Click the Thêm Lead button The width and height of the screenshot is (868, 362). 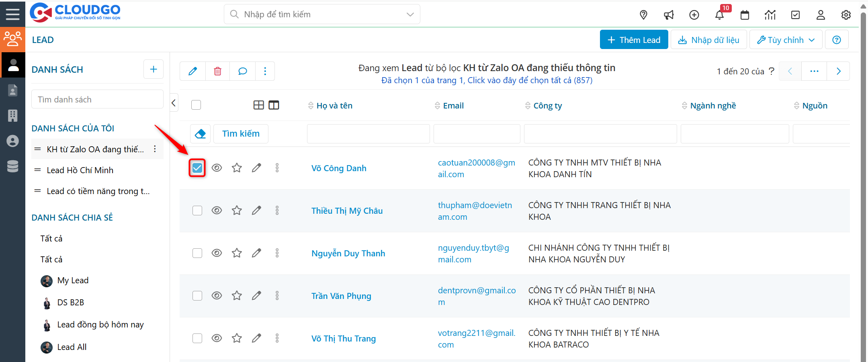tap(634, 40)
